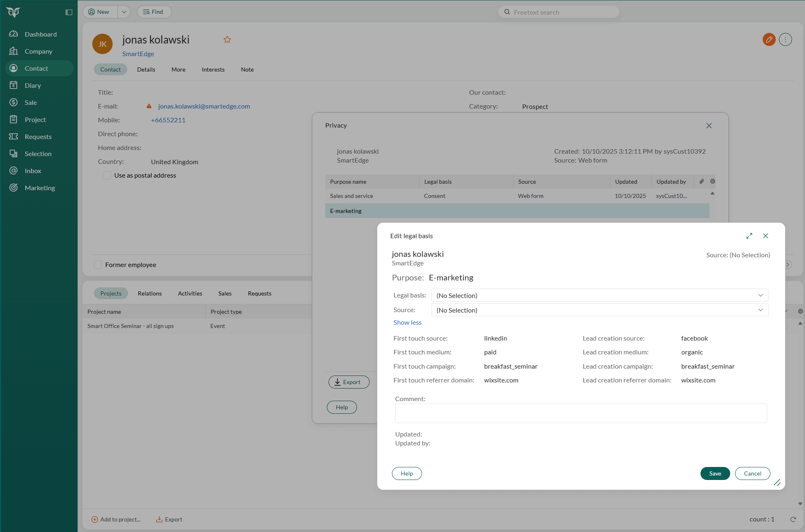Enable the Use as postal address checkbox
This screenshot has height=532, width=805.
[x=107, y=175]
